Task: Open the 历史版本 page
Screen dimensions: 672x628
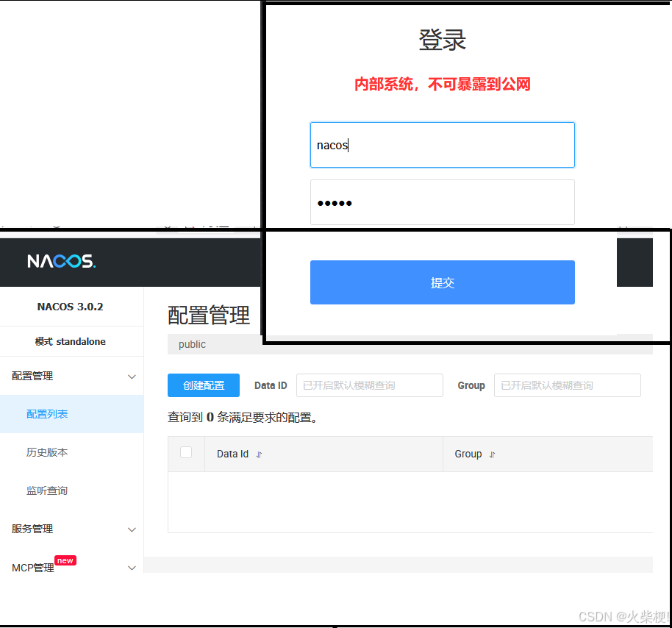Action: coord(47,452)
